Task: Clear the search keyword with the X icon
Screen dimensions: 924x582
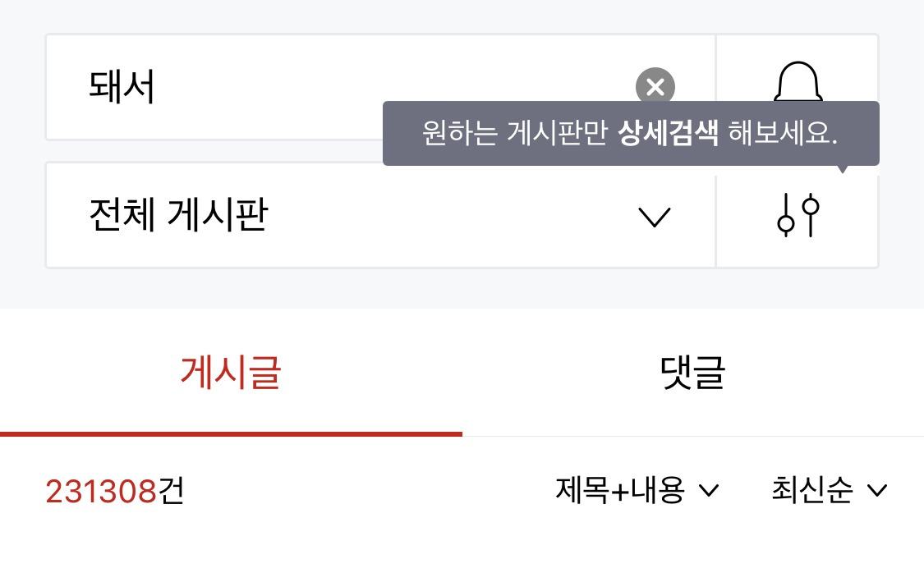Action: coord(655,87)
